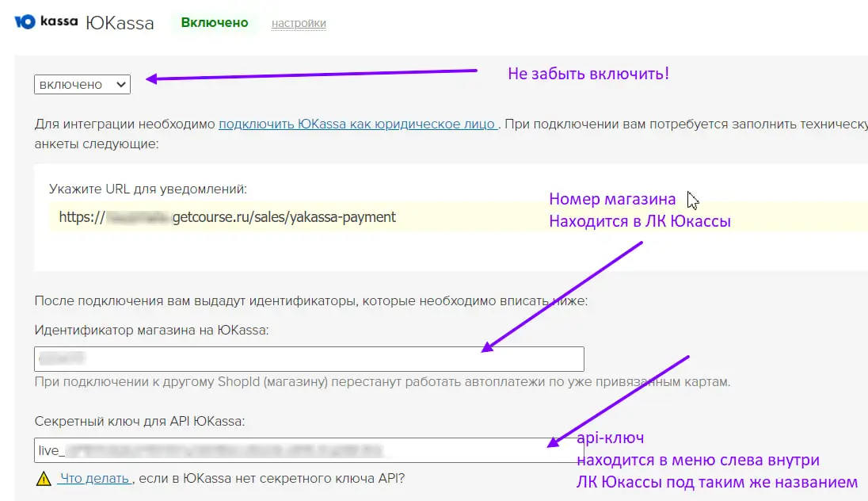Open the "настройки" link

tap(299, 23)
